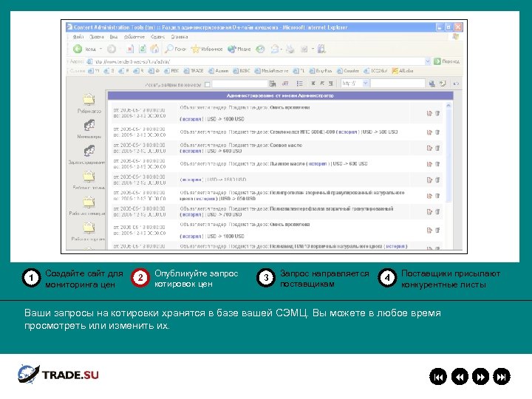The image size is (532, 399).
Task: Delete the Полипропилен tender row
Action: (437, 196)
